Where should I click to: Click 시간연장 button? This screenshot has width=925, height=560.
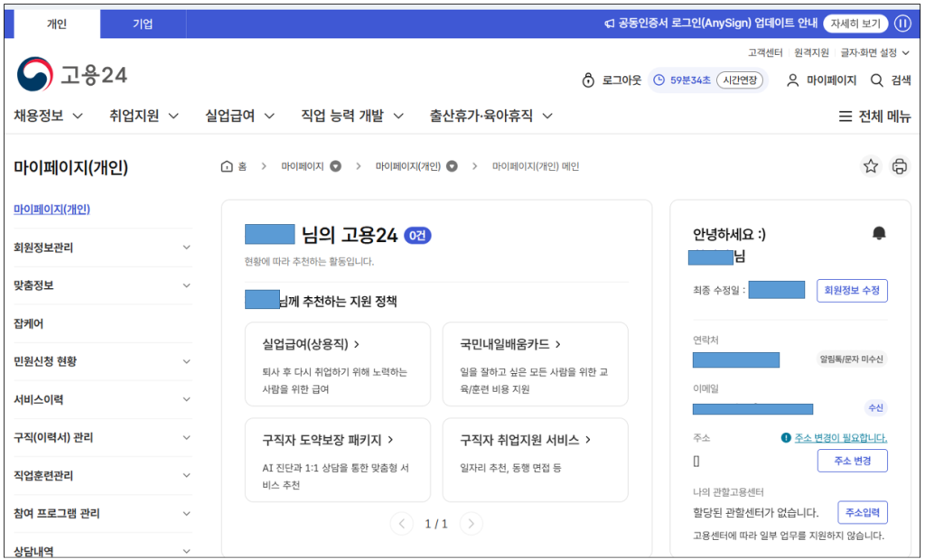[x=740, y=80]
